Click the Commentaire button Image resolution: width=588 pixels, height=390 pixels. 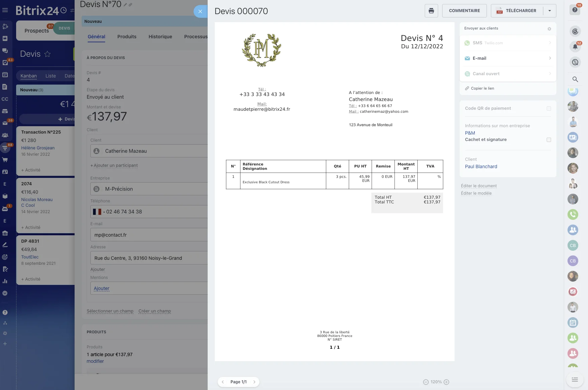[464, 11]
